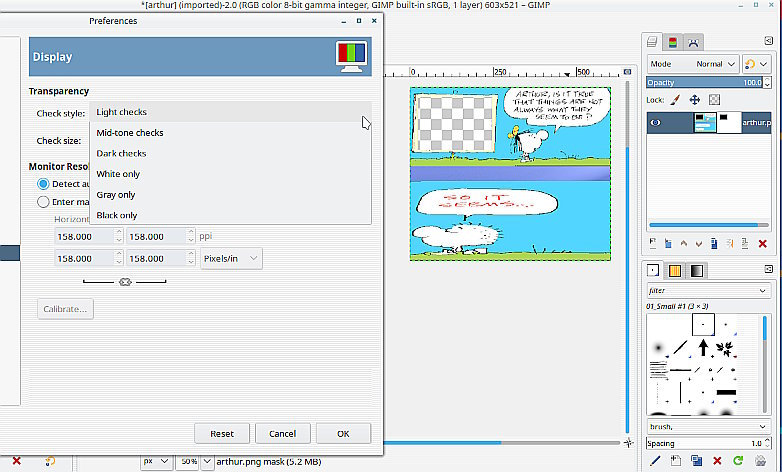Image resolution: width=782 pixels, height=472 pixels.
Task: Open the layer mode group switcher
Action: (756, 64)
